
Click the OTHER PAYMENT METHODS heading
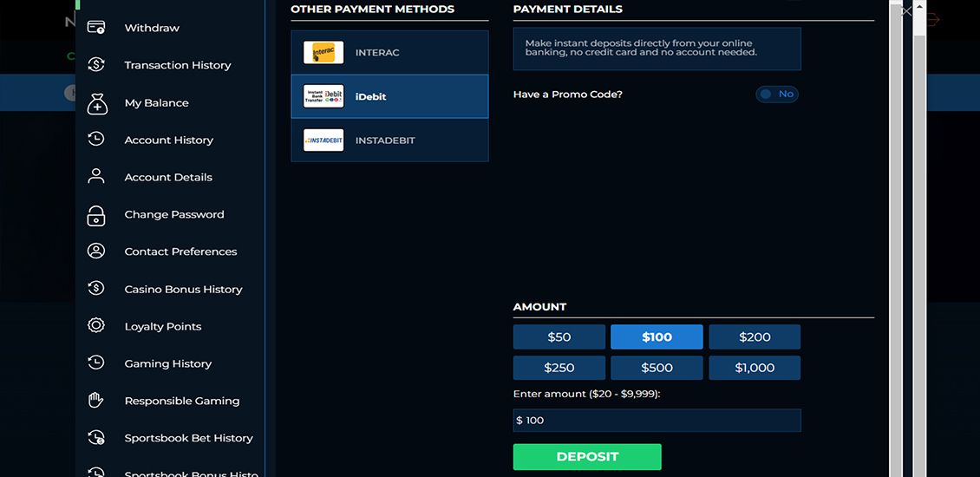[x=373, y=10]
